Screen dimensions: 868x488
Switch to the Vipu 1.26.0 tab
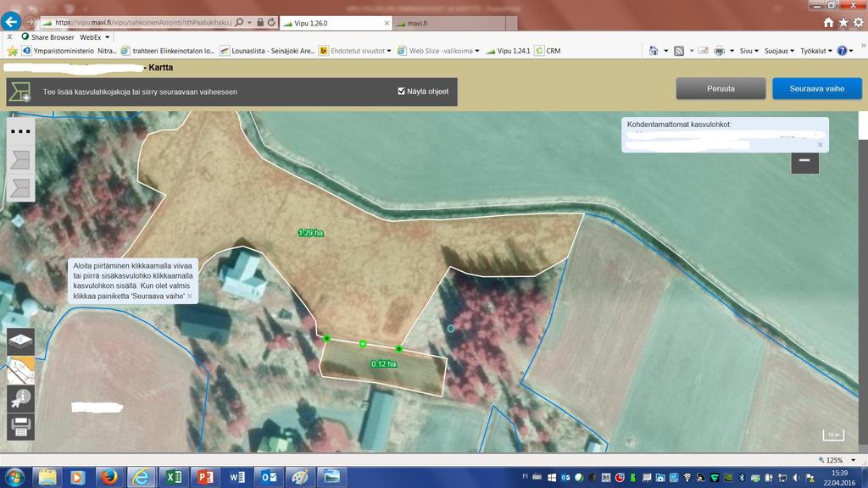coord(336,23)
